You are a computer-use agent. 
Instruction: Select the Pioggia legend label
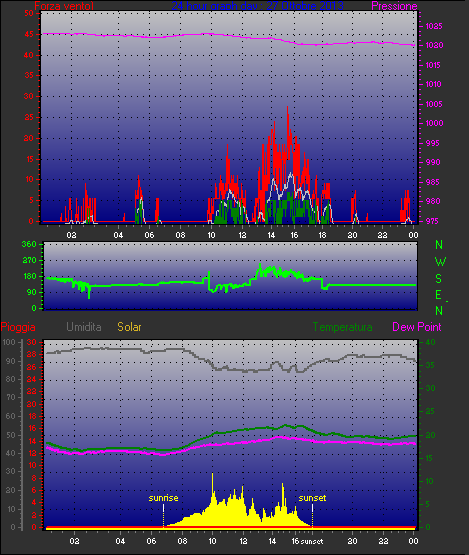tap(18, 327)
